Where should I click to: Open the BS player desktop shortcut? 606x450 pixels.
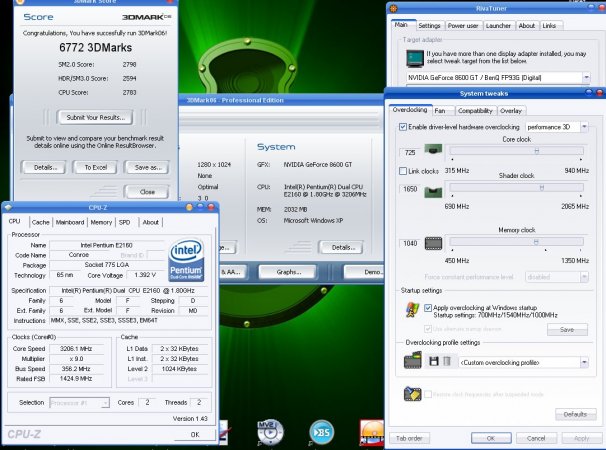tap(322, 432)
